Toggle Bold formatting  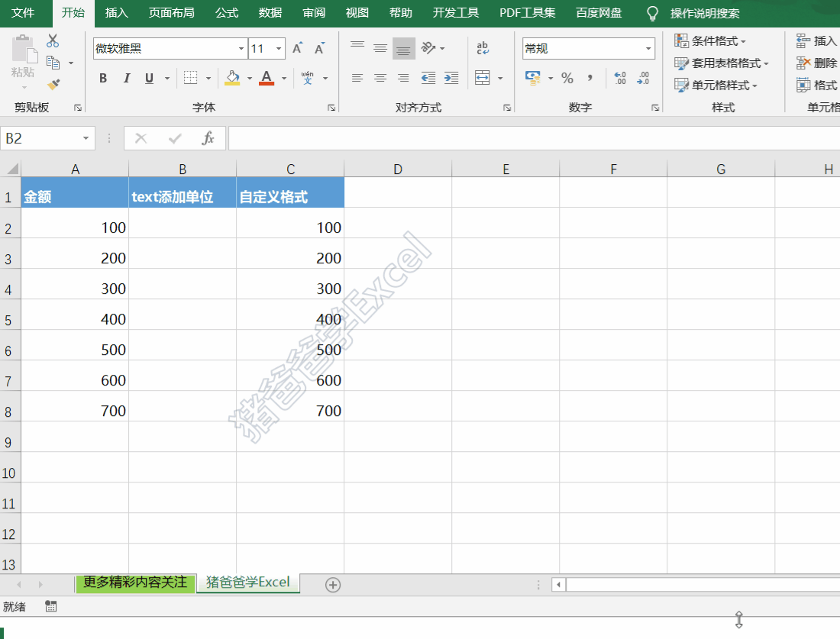pos(103,78)
